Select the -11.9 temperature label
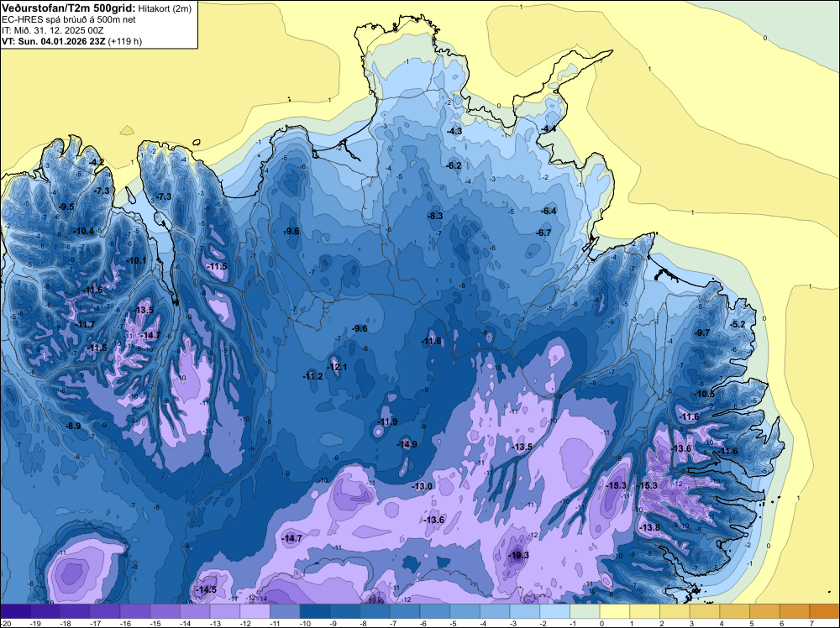Image resolution: width=840 pixels, height=628 pixels. tap(387, 421)
